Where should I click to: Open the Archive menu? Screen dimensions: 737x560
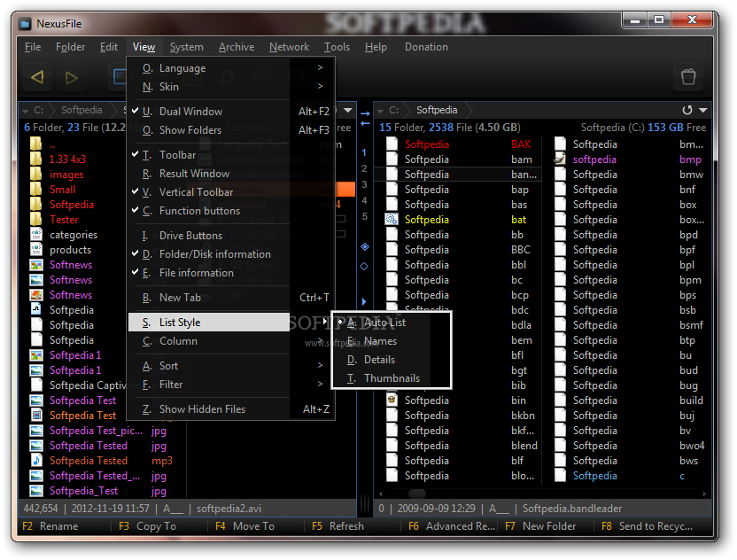[x=237, y=47]
